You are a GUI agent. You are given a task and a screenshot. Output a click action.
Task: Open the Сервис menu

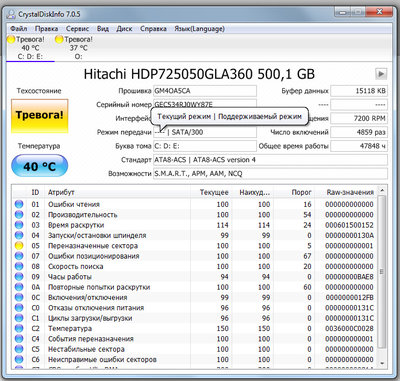[77, 29]
